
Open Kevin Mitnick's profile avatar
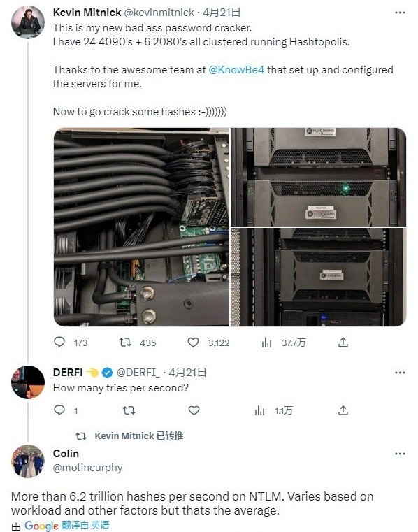(28, 22)
